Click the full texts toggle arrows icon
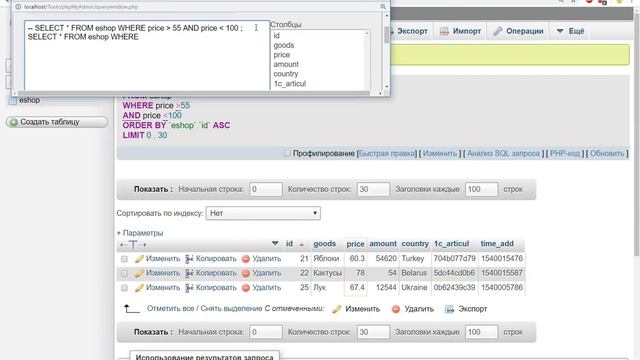Image resolution: width=640 pixels, height=360 pixels. pos(133,244)
